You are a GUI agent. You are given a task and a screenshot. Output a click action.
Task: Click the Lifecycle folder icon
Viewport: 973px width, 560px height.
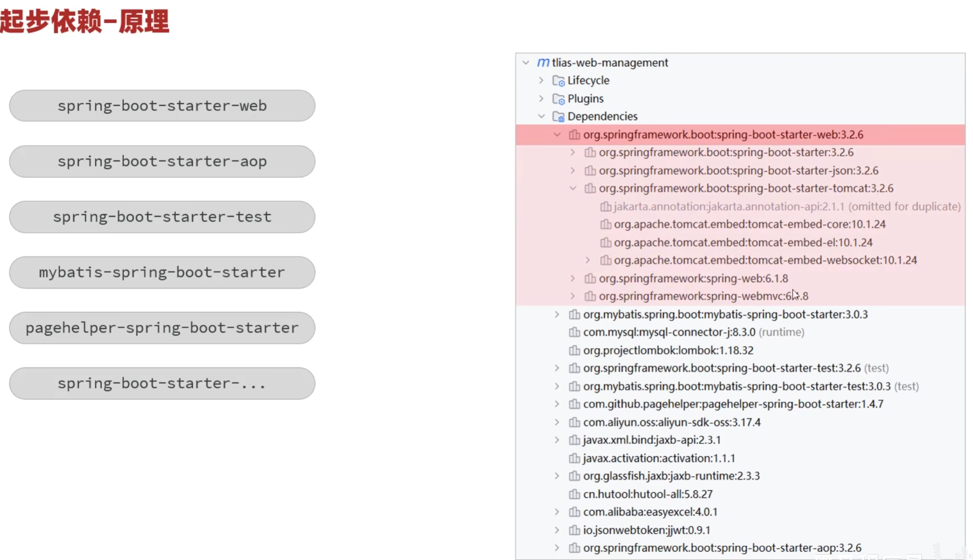(558, 81)
